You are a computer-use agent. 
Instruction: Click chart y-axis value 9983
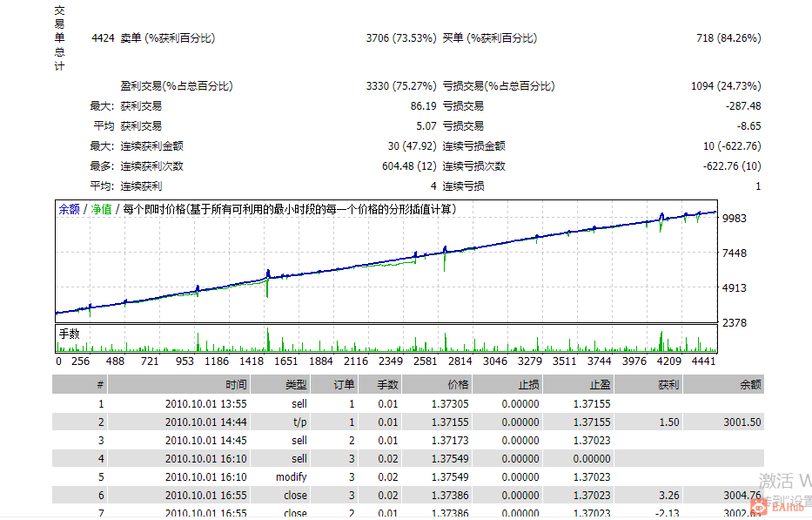tap(735, 219)
